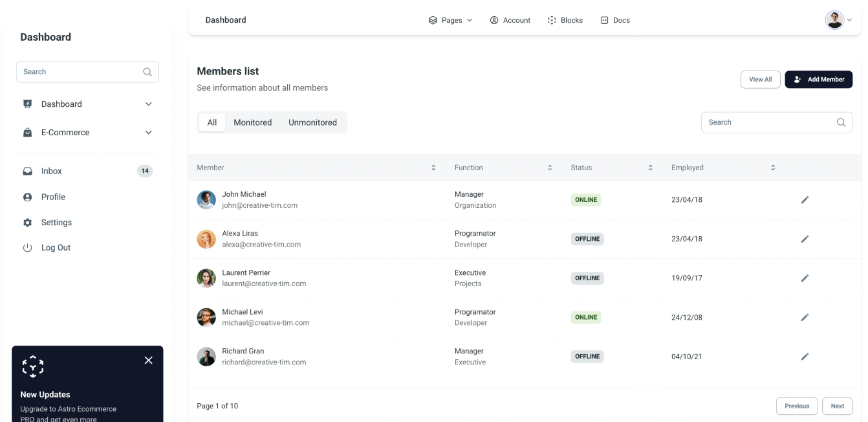This screenshot has width=868, height=422.
Task: Click the ONLINE status badge for John Michael
Action: (x=586, y=200)
